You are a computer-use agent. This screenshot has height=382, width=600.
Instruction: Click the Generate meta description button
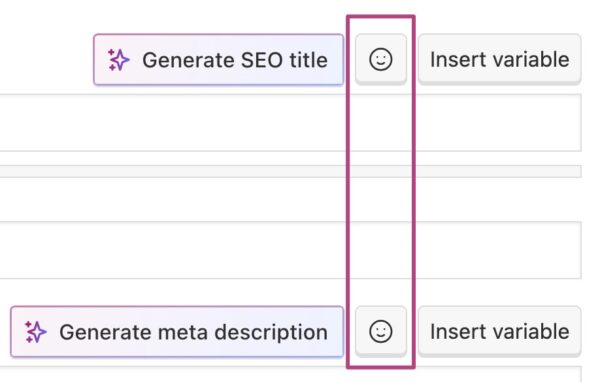click(177, 332)
